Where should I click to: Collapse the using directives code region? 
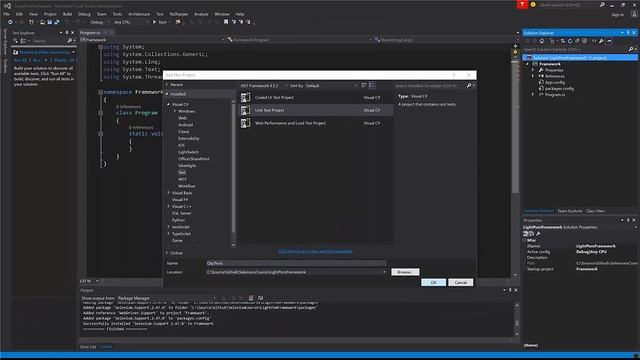100,47
